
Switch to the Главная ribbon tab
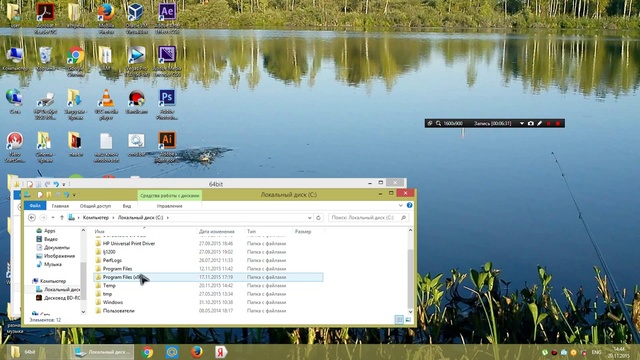pos(60,206)
